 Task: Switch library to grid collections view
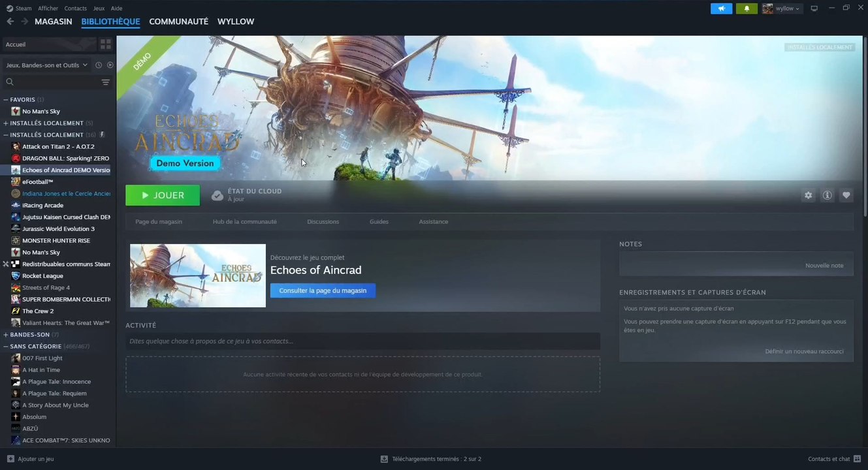[x=105, y=44]
